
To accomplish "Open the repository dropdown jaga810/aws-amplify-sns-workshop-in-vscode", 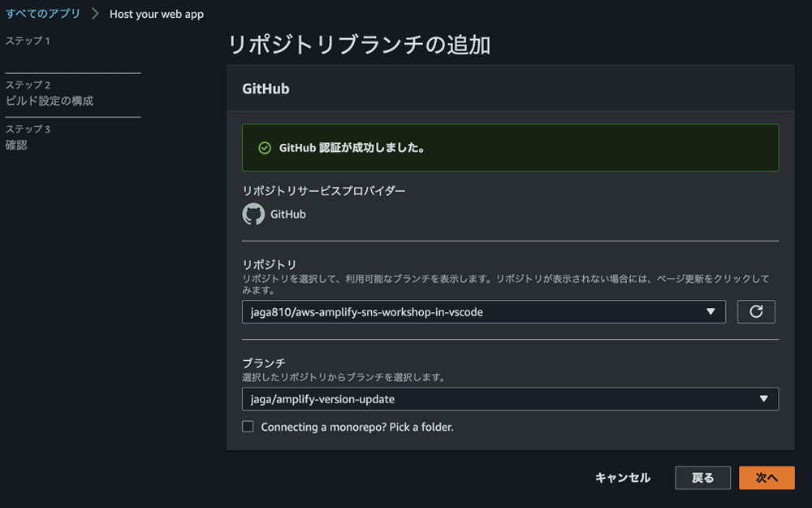I will [484, 311].
